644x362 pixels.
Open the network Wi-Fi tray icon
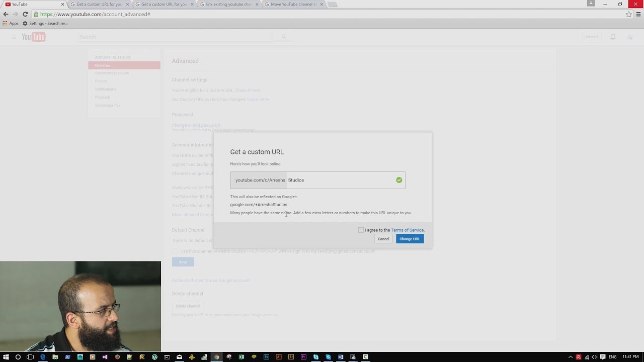coord(587,357)
